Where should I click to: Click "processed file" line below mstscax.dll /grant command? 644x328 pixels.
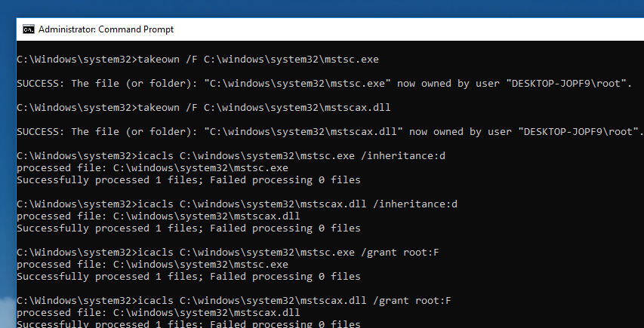pos(159,313)
